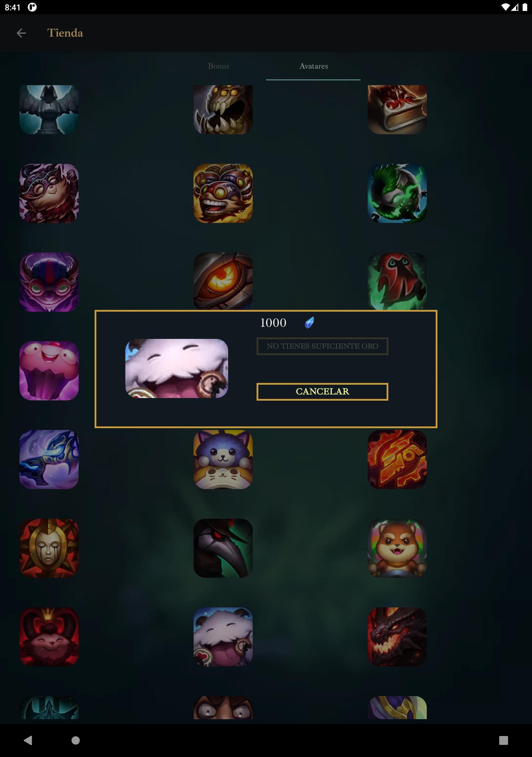Go back using the Tienda arrow
532x757 pixels.
point(21,33)
